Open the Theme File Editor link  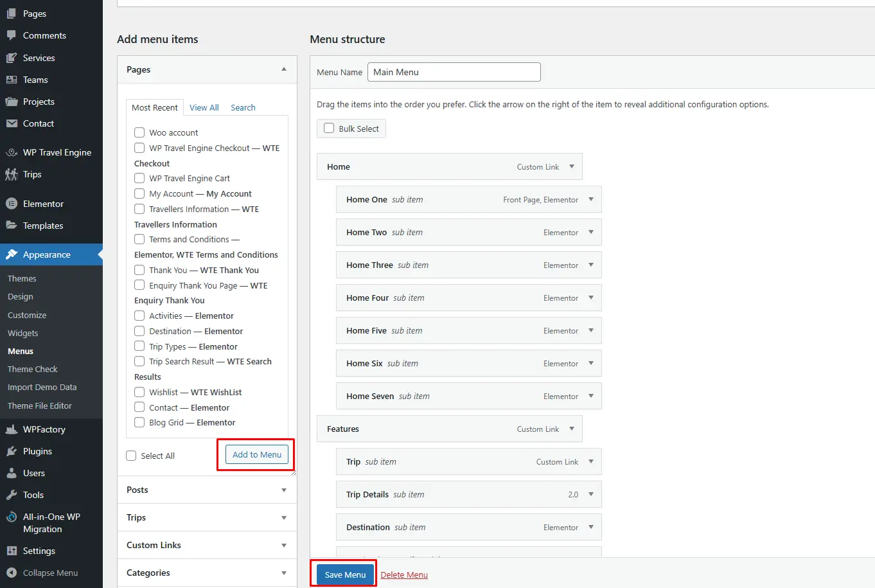tap(40, 405)
